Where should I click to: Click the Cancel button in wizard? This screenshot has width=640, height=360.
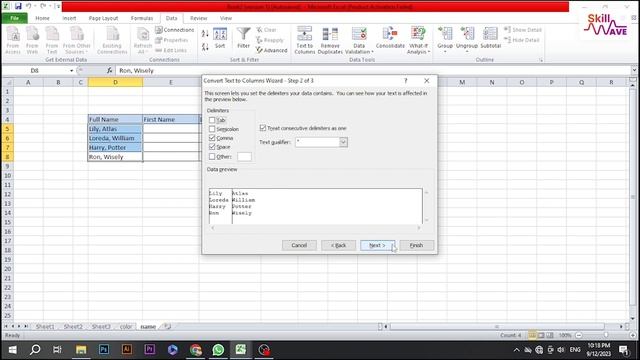click(299, 245)
